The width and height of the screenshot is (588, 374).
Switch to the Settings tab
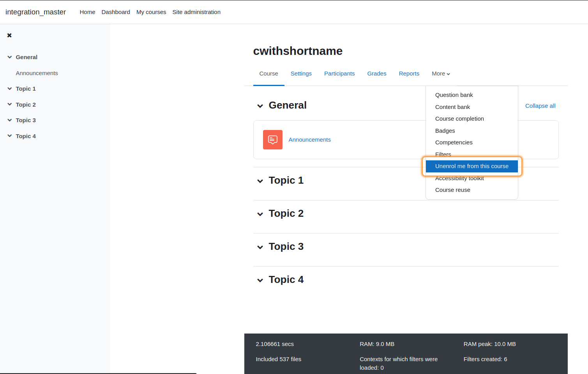301,74
